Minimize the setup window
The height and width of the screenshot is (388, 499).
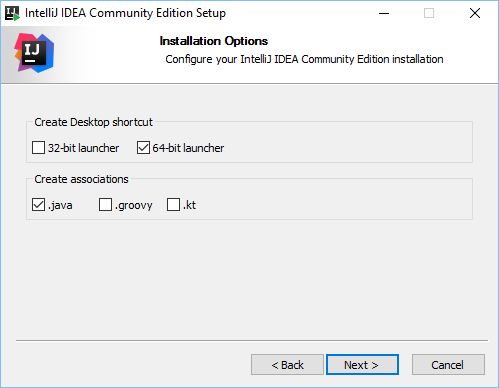coord(384,13)
